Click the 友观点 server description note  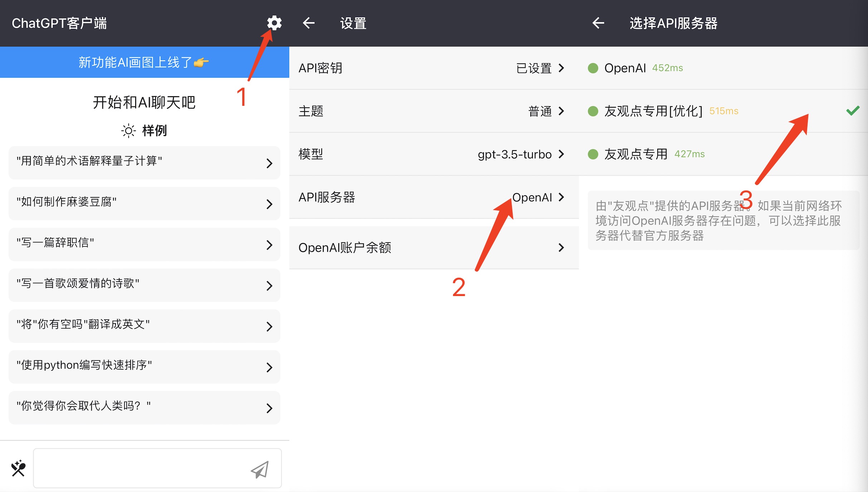[723, 220]
